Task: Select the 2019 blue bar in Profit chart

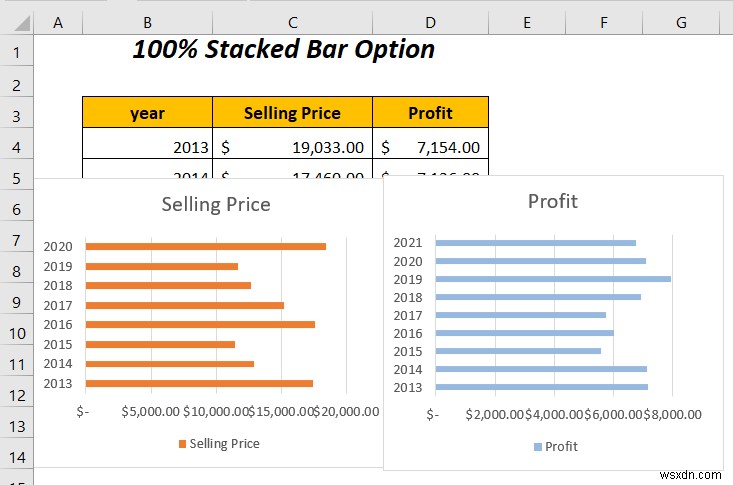Action: point(553,279)
